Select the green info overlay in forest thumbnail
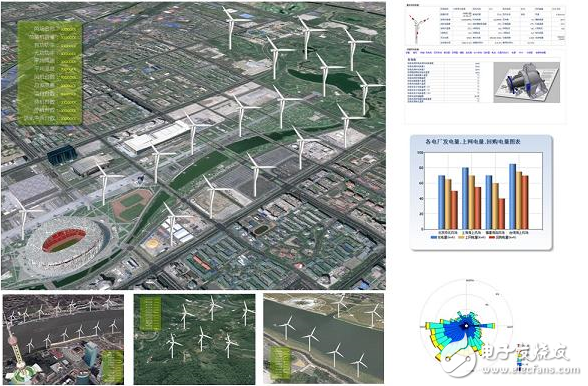 (150, 314)
